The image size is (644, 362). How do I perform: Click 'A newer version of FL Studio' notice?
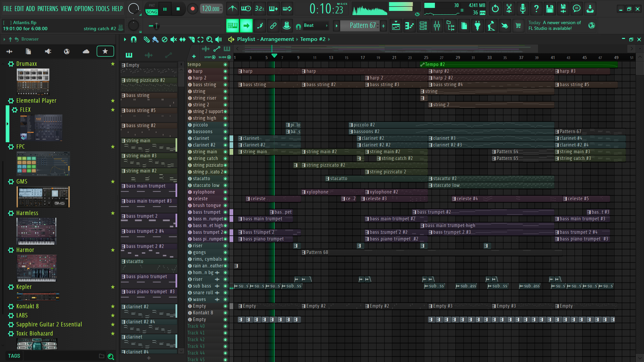click(x=557, y=25)
